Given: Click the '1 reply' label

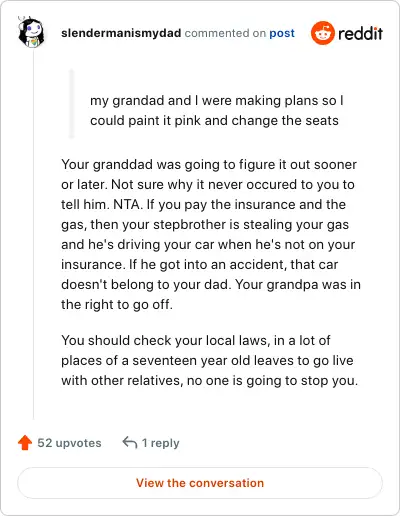Looking at the screenshot, I should 161,443.
